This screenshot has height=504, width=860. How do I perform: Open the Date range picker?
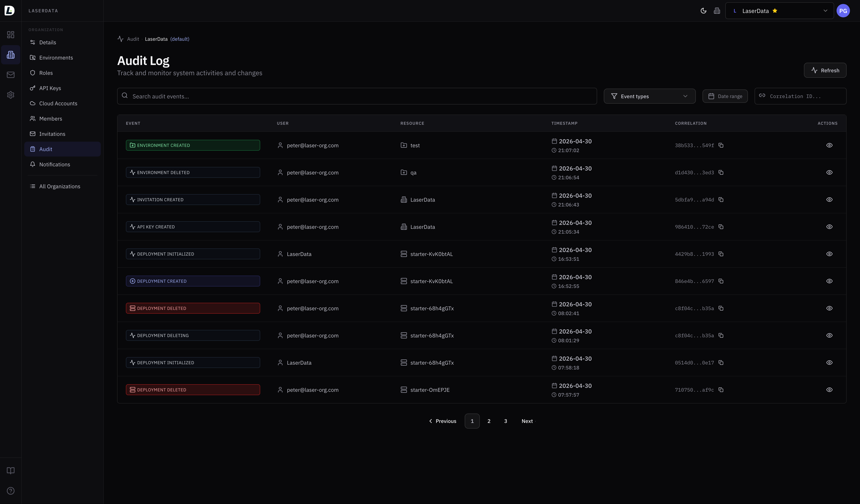(725, 96)
